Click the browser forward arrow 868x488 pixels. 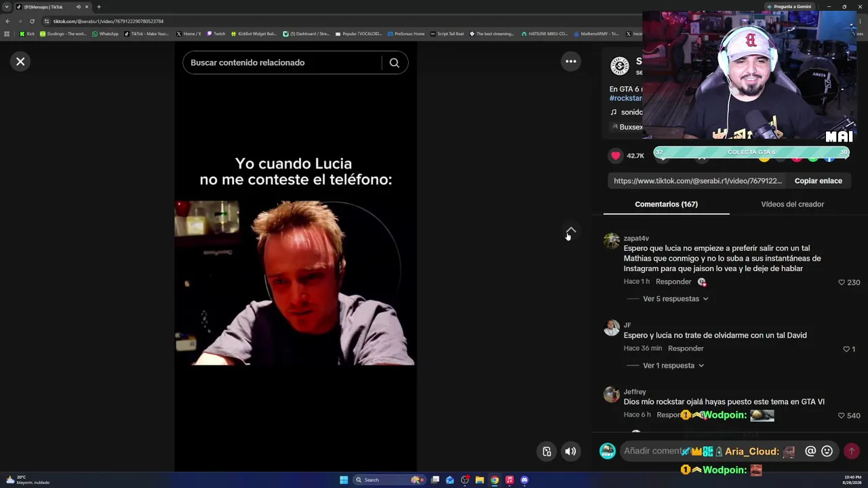(20, 21)
